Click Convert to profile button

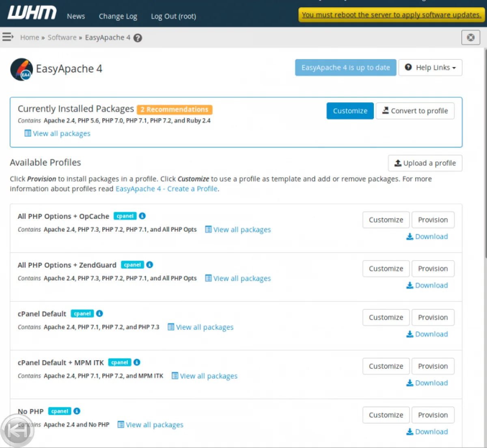pos(415,111)
